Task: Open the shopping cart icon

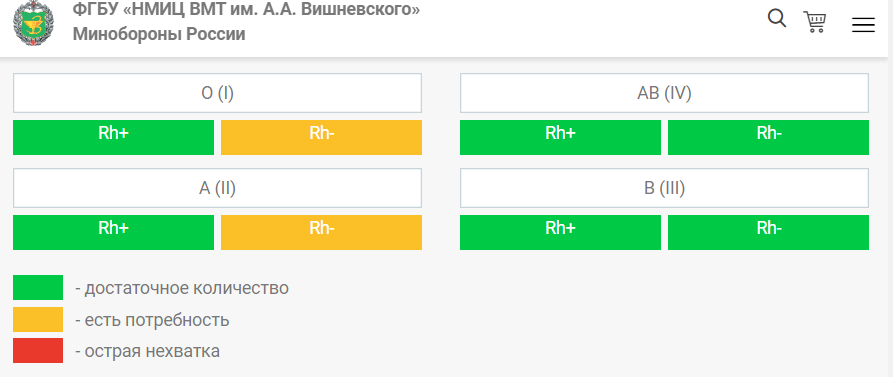Action: [815, 22]
